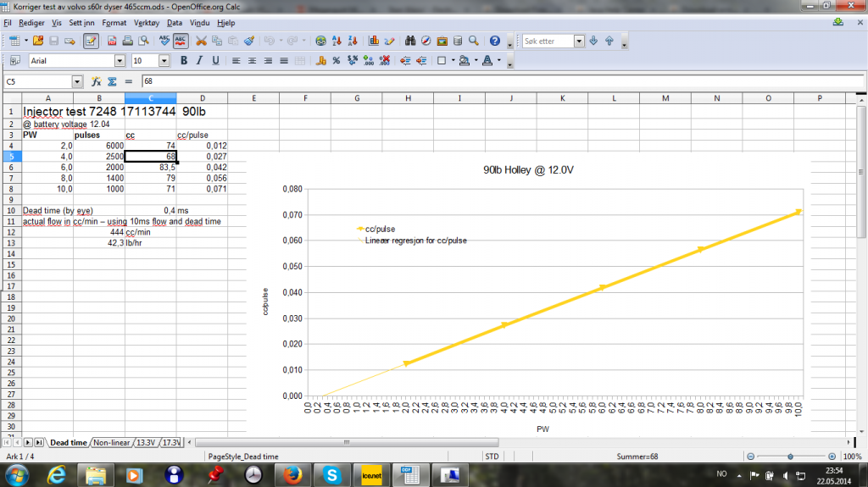Viewport: 868px width, 487px height.
Task: Open the Navigator compass icon
Action: [426, 41]
